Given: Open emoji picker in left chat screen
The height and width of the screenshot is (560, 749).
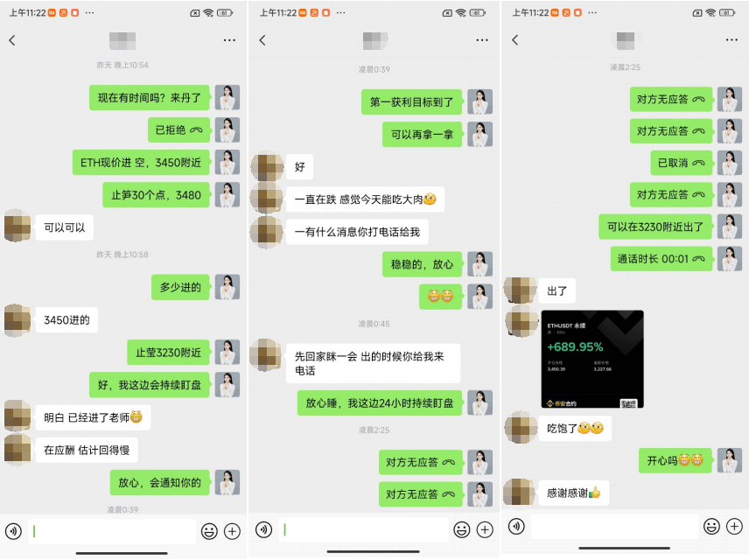Looking at the screenshot, I should pyautogui.click(x=209, y=531).
